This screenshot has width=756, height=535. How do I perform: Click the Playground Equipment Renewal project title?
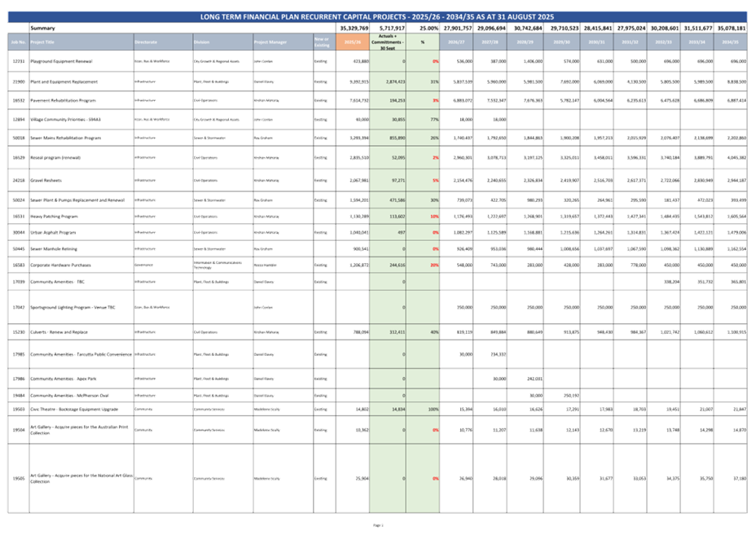tap(81, 61)
